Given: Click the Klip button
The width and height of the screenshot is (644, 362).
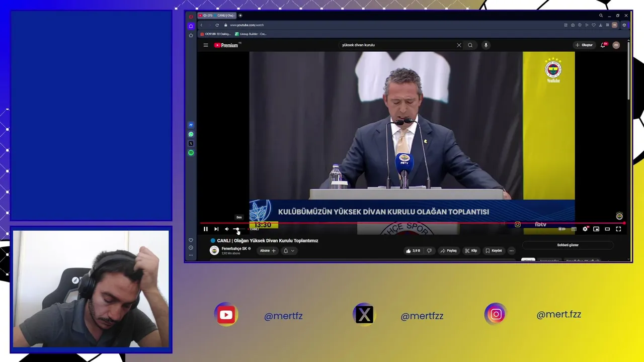Looking at the screenshot, I should pos(471,250).
